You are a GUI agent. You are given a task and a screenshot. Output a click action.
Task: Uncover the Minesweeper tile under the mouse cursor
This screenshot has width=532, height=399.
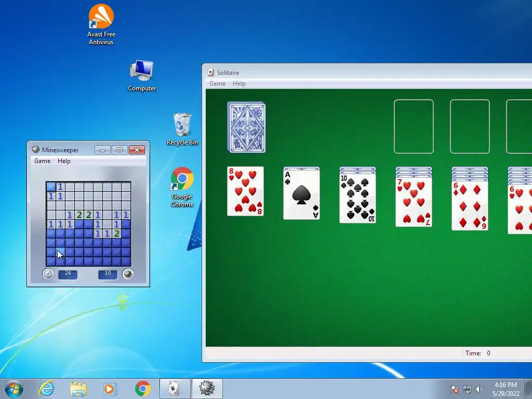60,252
